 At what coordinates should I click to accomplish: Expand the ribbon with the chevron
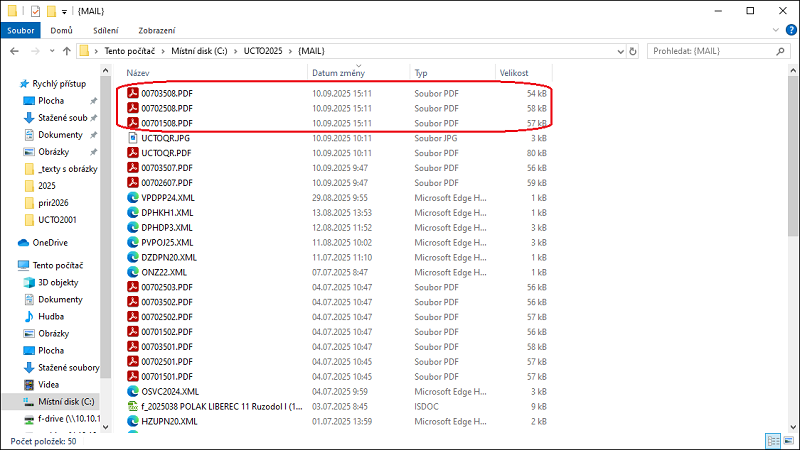pos(774,30)
